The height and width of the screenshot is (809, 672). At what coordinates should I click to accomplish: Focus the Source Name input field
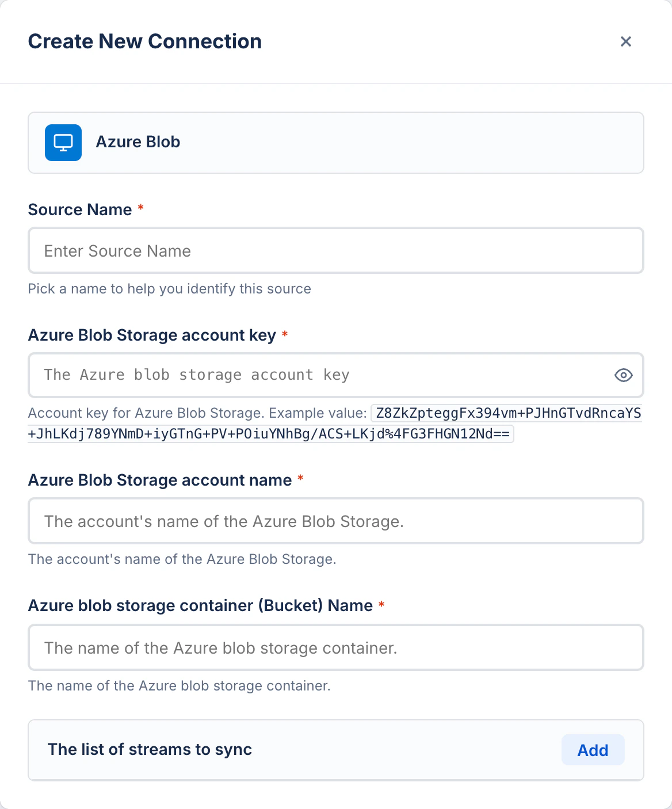click(x=336, y=251)
